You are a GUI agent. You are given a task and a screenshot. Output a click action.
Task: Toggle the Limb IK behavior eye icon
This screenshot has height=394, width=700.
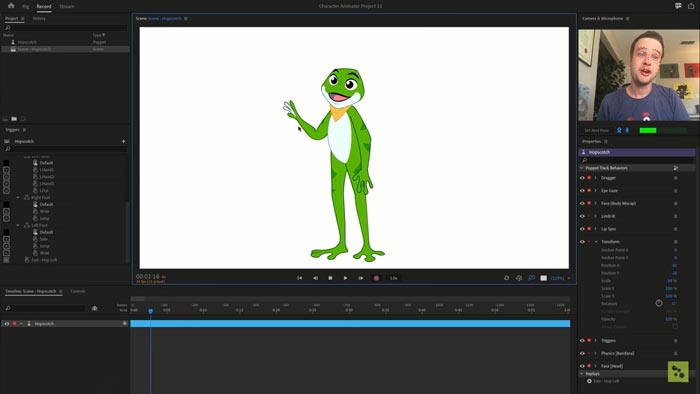(x=582, y=216)
